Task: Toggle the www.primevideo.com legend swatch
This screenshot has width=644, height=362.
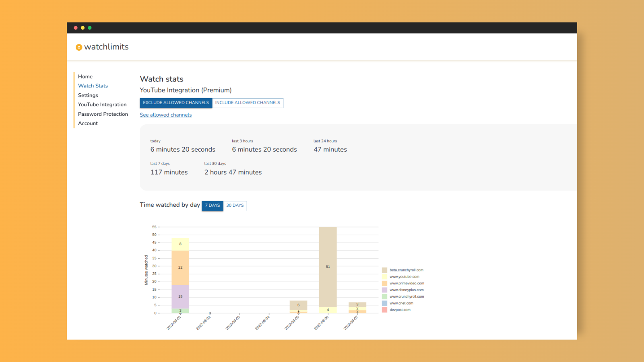Action: (384, 283)
